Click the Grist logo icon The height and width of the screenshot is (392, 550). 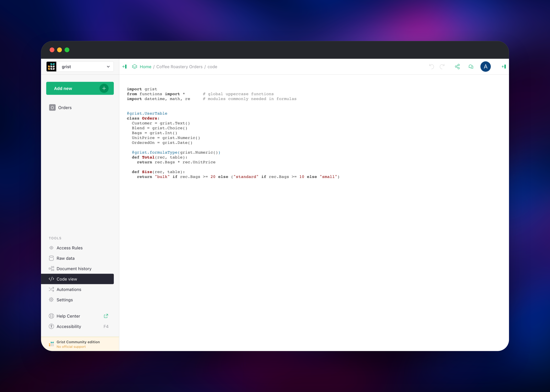(51, 67)
